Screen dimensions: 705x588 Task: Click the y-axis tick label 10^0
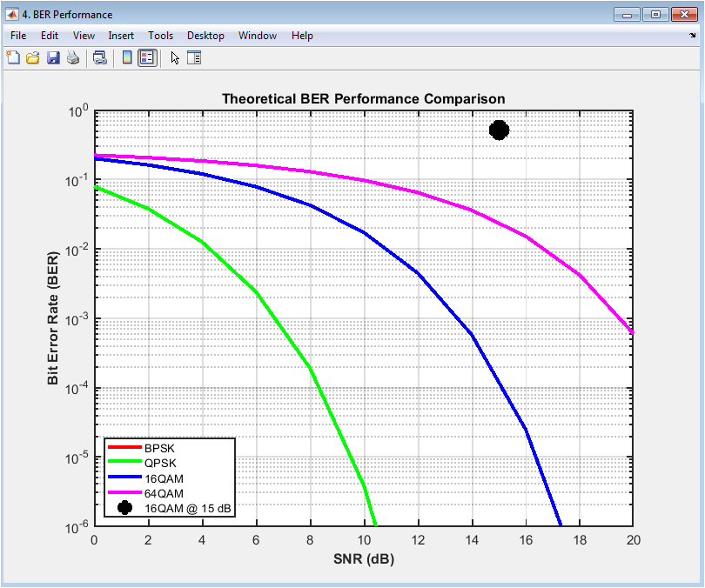[78, 111]
